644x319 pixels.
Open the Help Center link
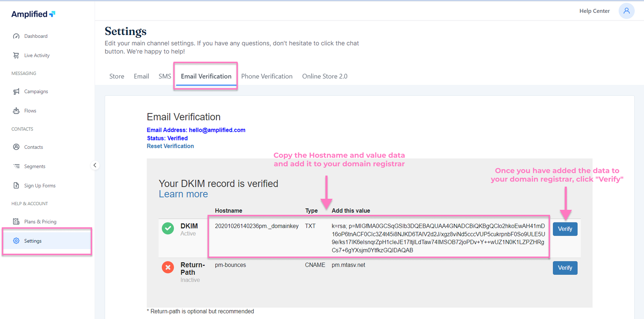tap(594, 11)
